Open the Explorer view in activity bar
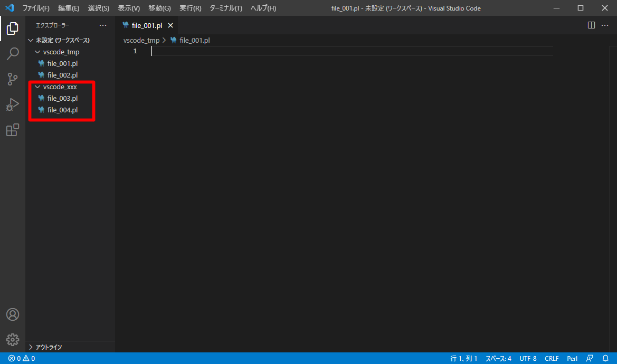This screenshot has height=364, width=617. tap(12, 28)
